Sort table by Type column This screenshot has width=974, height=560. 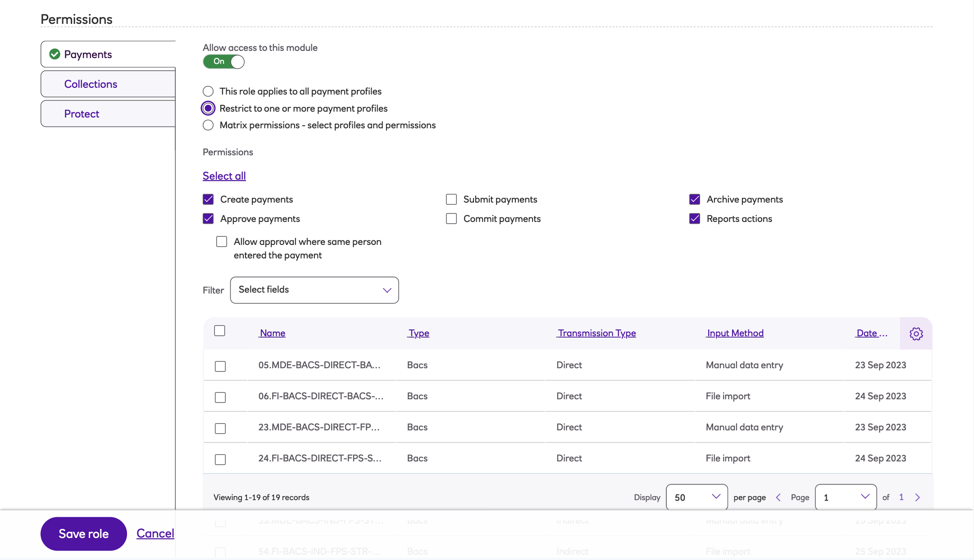[x=419, y=333]
